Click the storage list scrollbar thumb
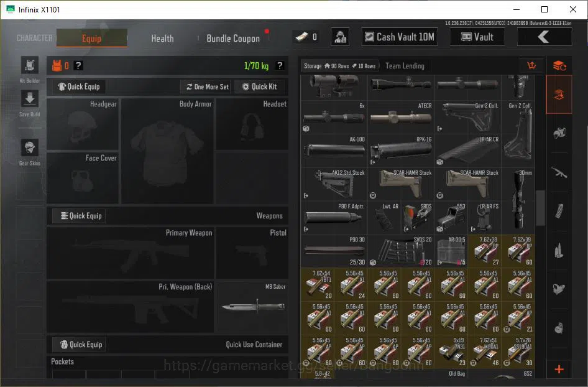This screenshot has width=588, height=387. [x=540, y=208]
